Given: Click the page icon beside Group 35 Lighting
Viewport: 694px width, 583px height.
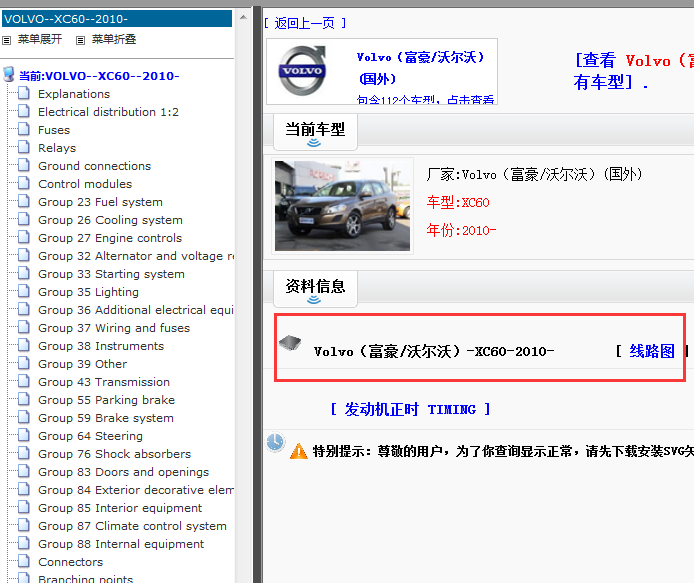Looking at the screenshot, I should [24, 291].
